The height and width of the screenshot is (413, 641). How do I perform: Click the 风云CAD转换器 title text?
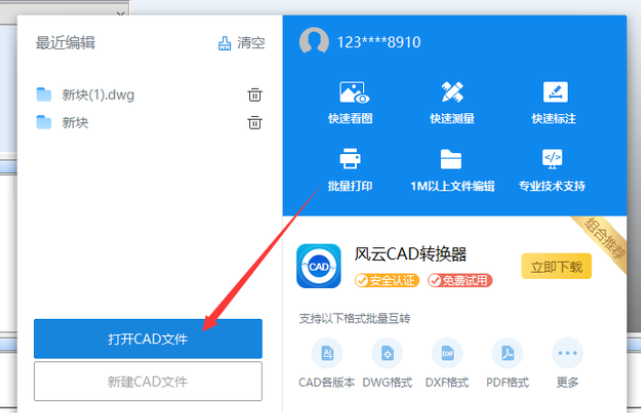pos(410,254)
